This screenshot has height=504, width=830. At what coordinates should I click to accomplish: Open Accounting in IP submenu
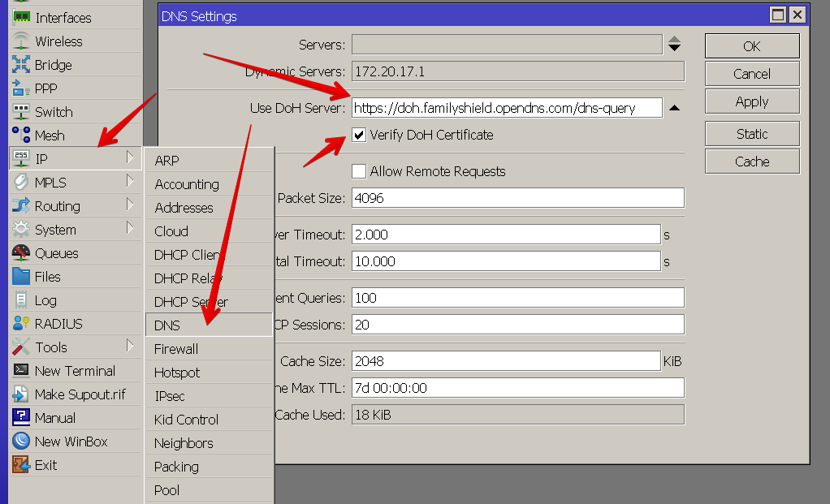coord(209,184)
